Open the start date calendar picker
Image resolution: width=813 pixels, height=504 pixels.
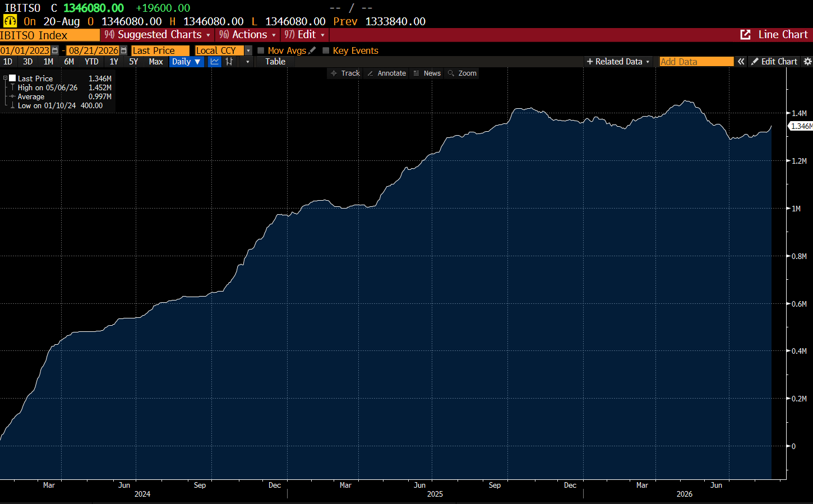point(55,50)
